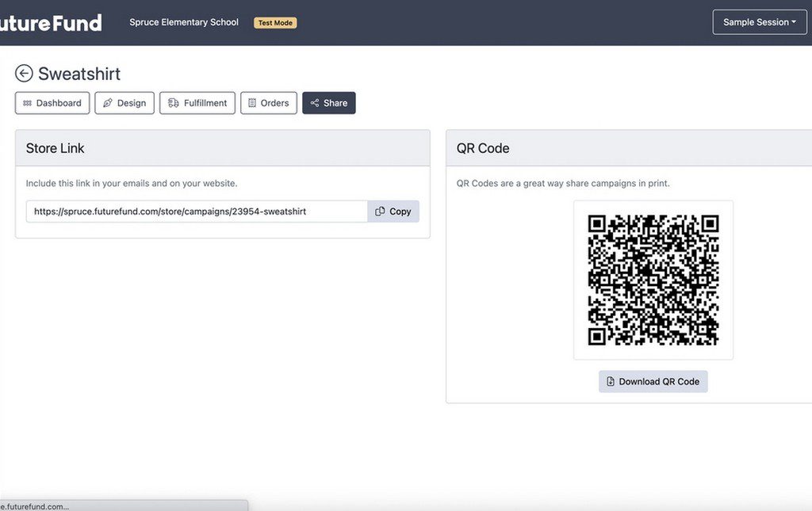Select the Share tab
This screenshot has height=511, width=812.
329,103
